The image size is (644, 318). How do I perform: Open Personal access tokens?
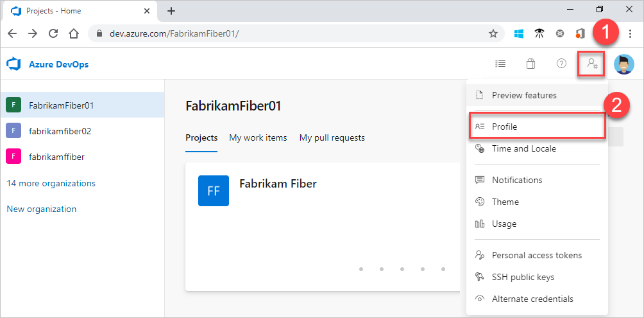pos(536,255)
